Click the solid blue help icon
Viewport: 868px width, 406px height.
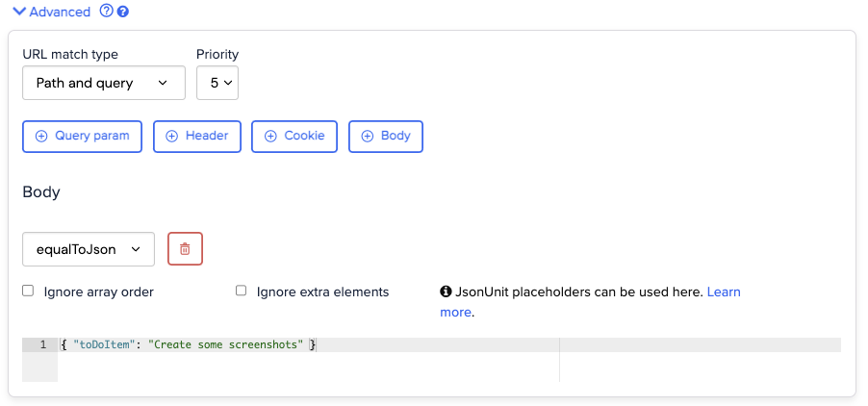(x=123, y=11)
